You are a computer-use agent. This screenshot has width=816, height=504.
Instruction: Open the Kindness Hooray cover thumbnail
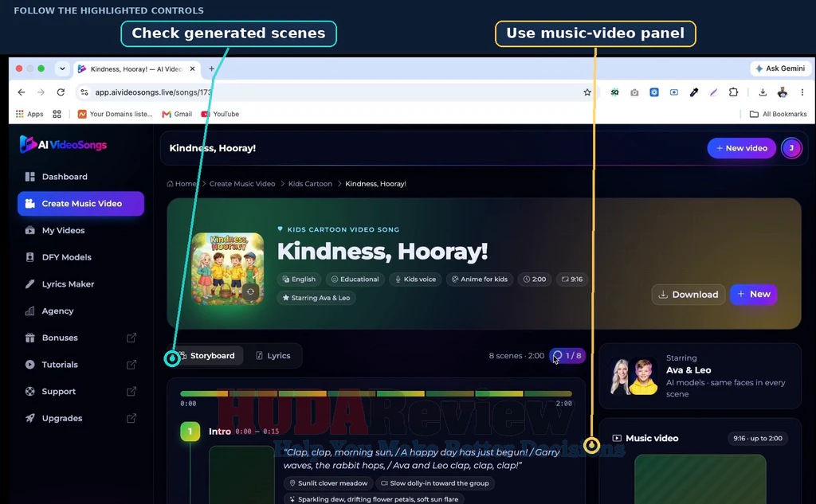[x=227, y=268]
